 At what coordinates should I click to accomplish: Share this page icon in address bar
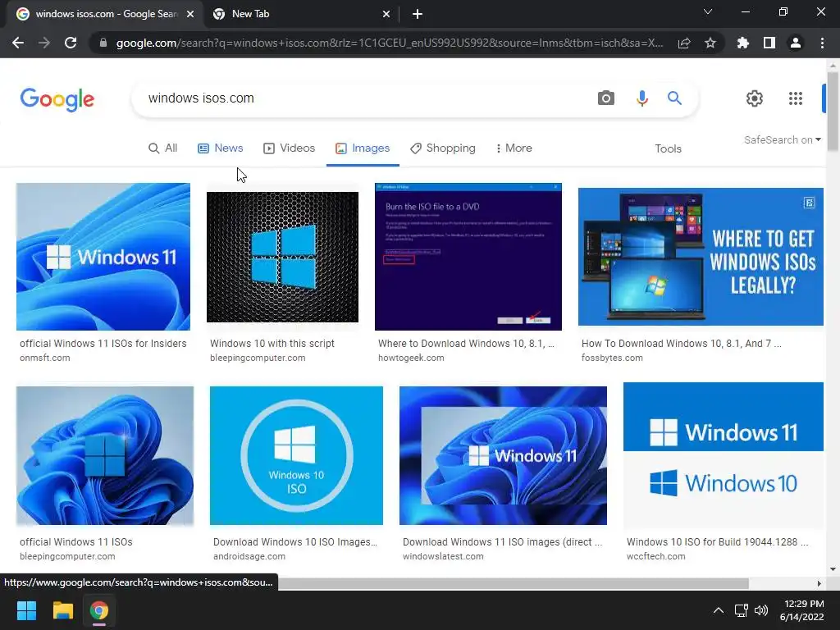tap(684, 43)
